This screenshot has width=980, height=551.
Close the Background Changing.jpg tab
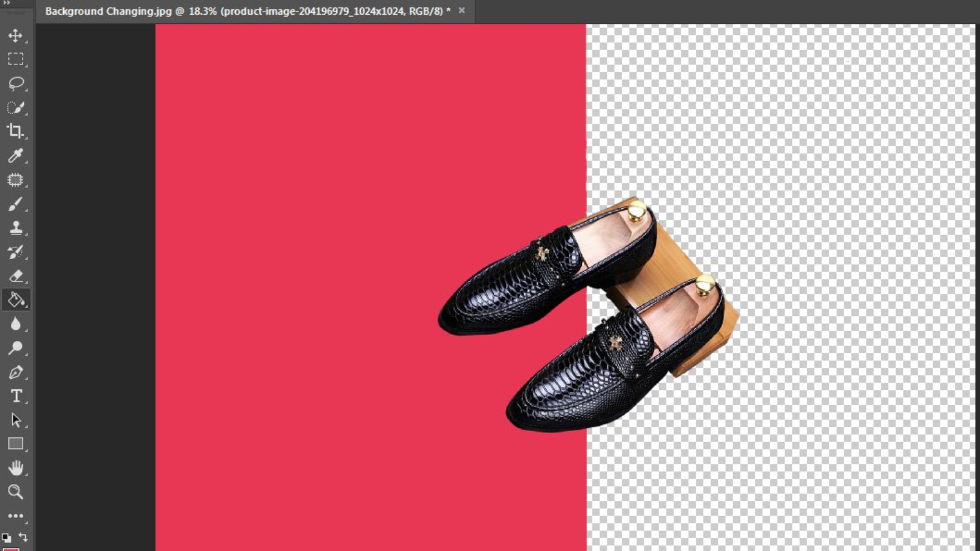[x=462, y=10]
